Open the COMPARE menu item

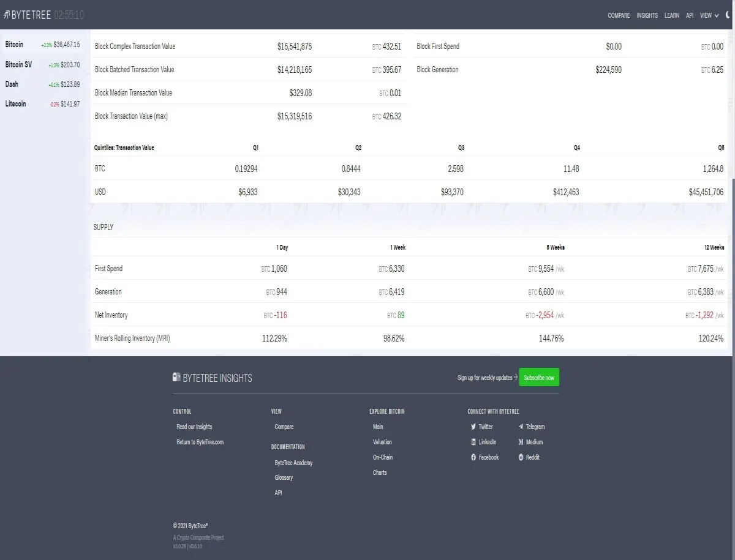pyautogui.click(x=619, y=15)
